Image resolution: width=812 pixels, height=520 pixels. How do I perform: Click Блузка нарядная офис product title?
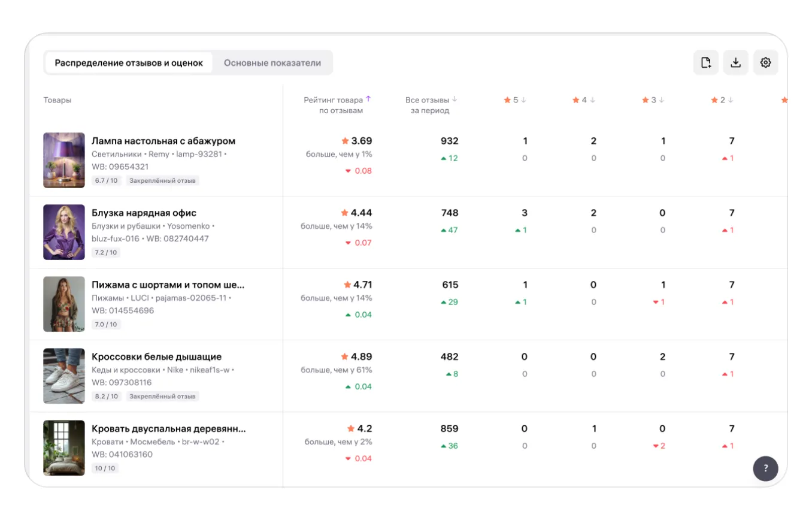pyautogui.click(x=144, y=213)
